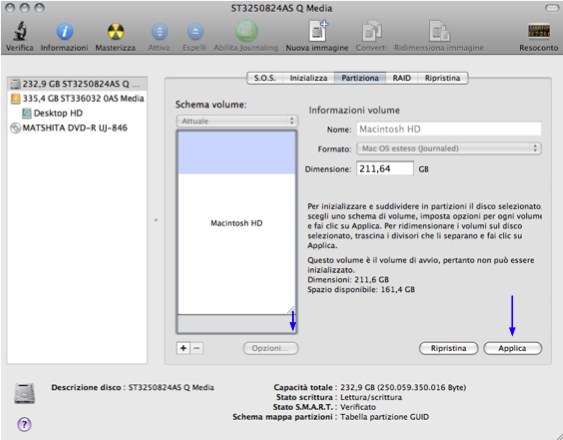Click the Converti toolbar icon
This screenshot has height=440, width=563.
click(x=371, y=31)
